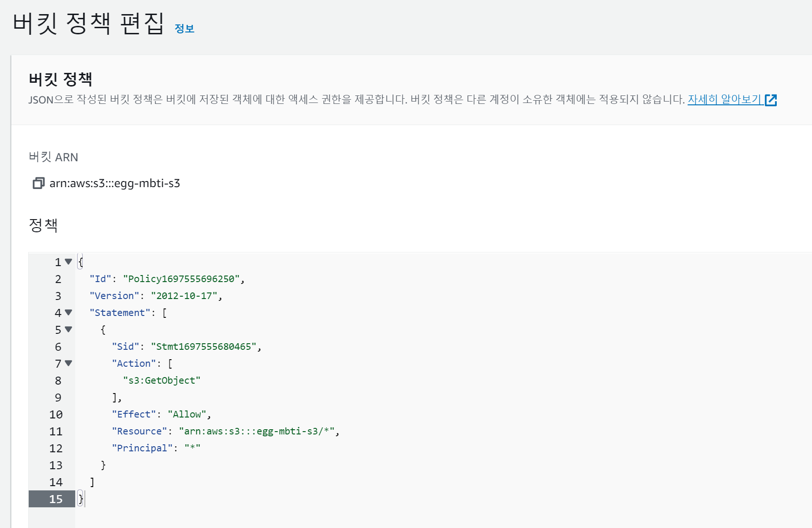Select line number 12 in the gutter
812x528 pixels.
click(x=55, y=449)
